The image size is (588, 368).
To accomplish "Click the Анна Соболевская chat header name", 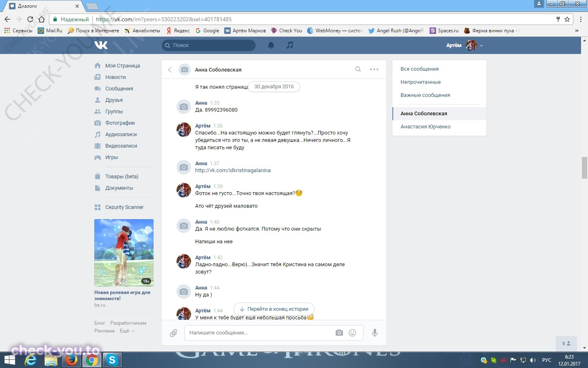I will [x=218, y=70].
